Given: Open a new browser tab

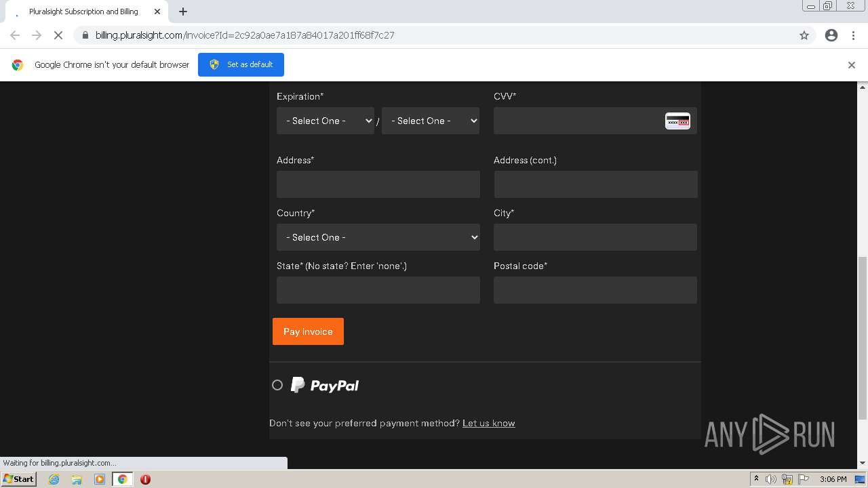Looking at the screenshot, I should [x=183, y=12].
